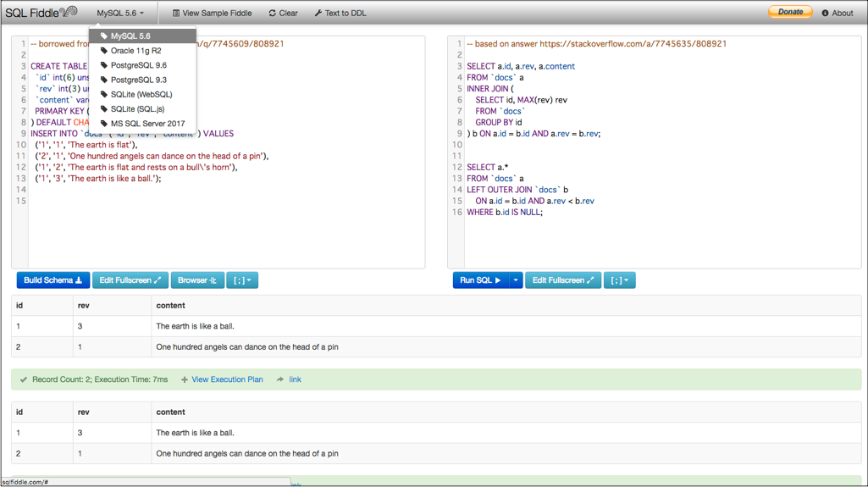868x487 pixels.
Task: Click the Run SQL button
Action: click(x=480, y=280)
